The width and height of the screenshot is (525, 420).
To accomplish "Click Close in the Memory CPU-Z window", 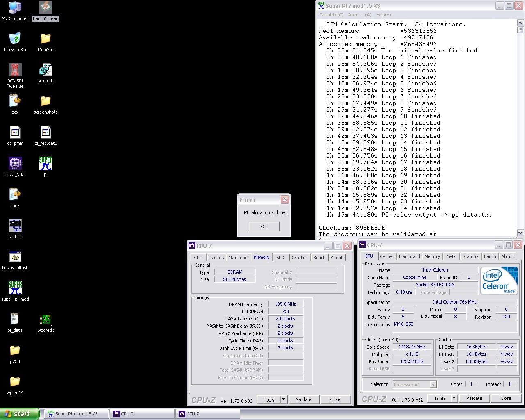I will coord(335,399).
